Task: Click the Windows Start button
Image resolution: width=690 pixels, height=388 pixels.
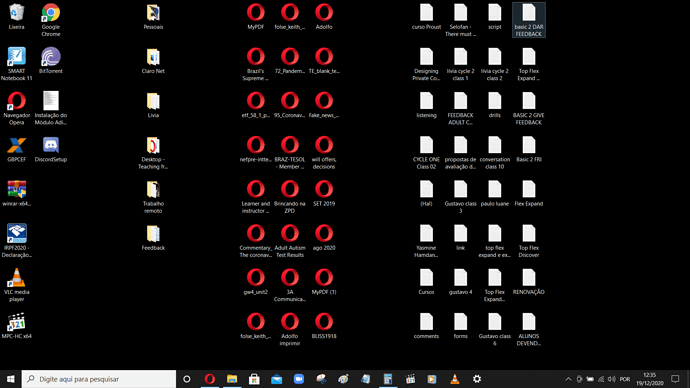Action: tap(11, 379)
